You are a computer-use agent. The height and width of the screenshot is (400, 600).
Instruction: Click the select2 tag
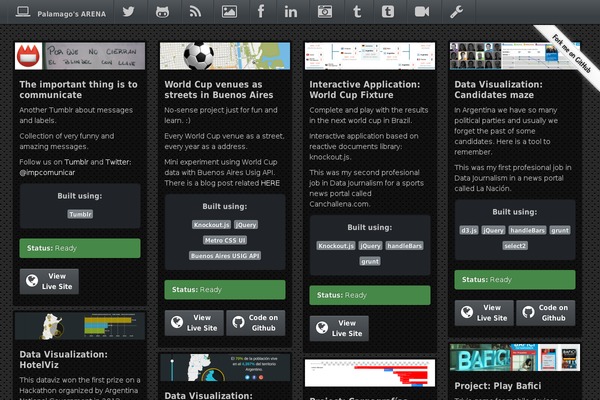[x=515, y=246]
